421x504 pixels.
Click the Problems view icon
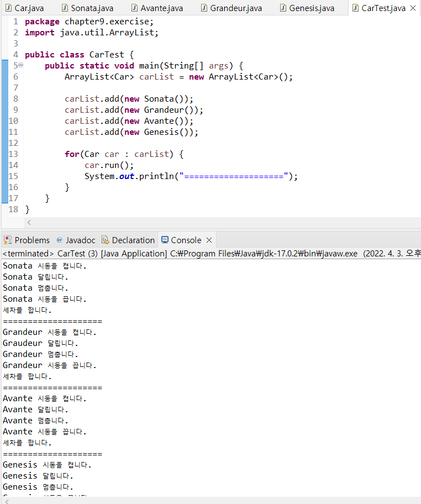pos(8,240)
